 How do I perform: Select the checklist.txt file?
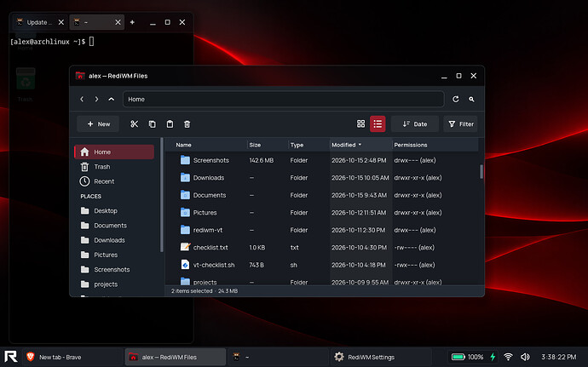point(322,248)
